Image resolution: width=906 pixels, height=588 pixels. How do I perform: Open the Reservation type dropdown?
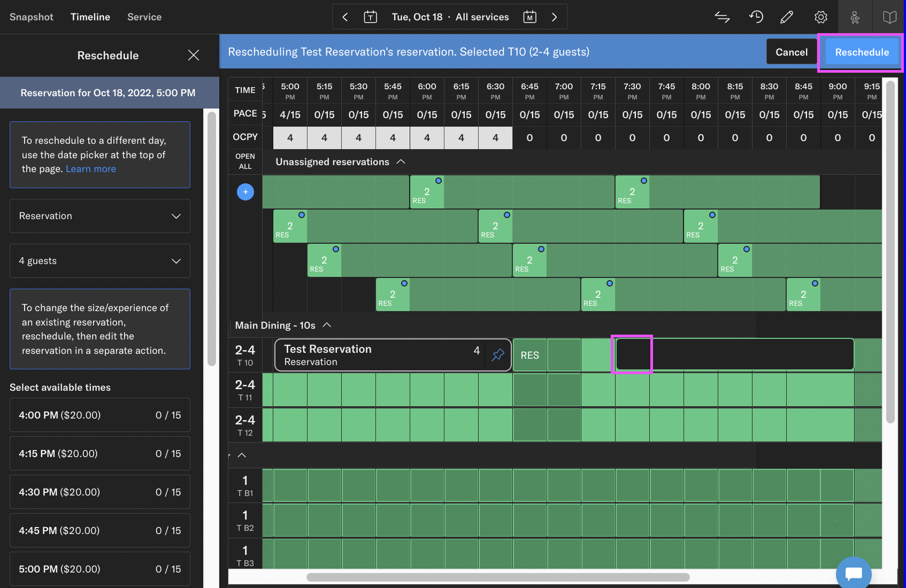point(100,216)
